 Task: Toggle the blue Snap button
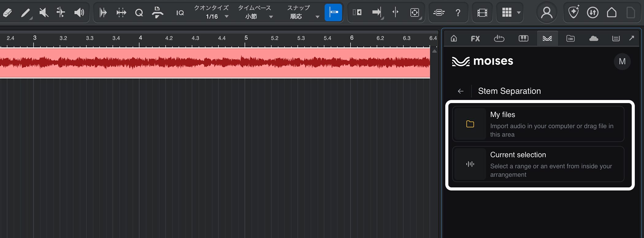point(333,13)
